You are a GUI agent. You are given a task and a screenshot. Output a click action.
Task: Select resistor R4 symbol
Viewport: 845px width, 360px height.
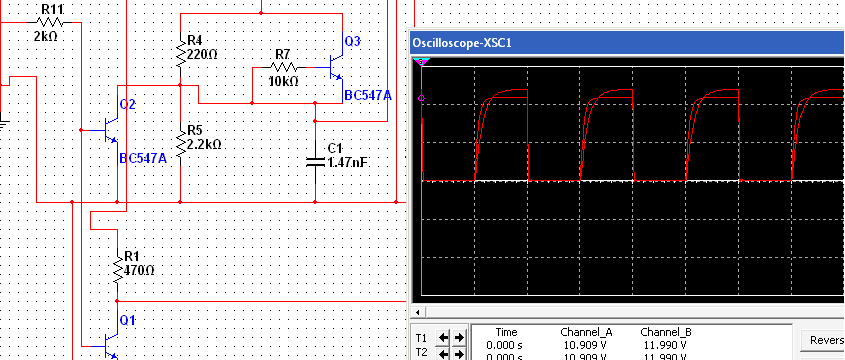pos(180,54)
